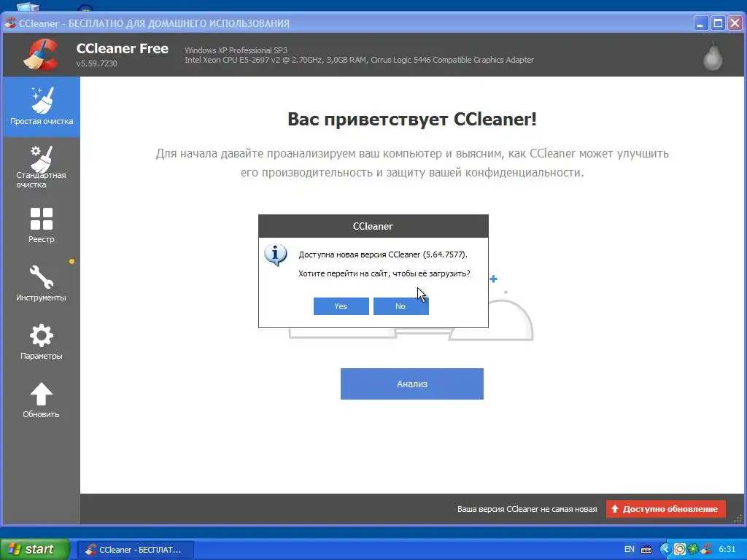Click the CCleaner Free title text
747x560 pixels.
pyautogui.click(x=123, y=49)
